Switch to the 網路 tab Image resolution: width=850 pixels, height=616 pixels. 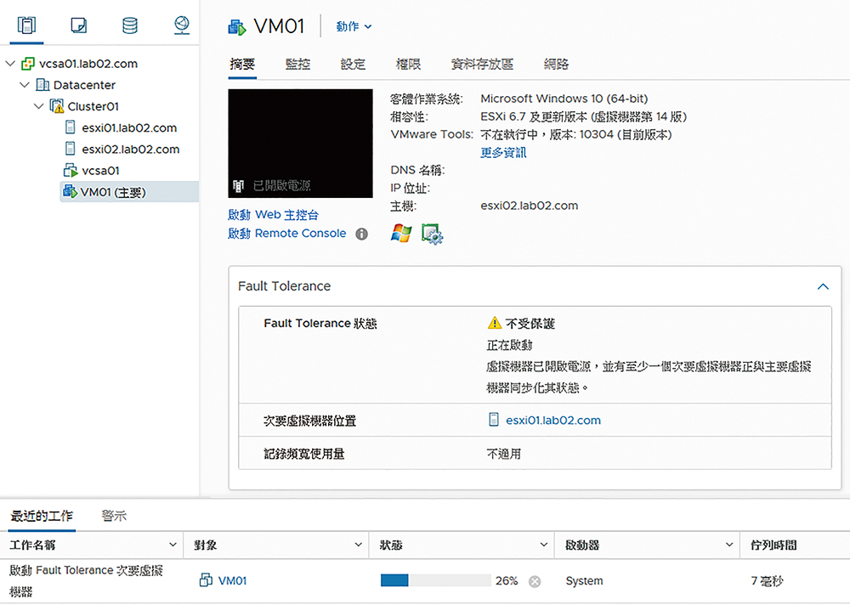coord(556,65)
